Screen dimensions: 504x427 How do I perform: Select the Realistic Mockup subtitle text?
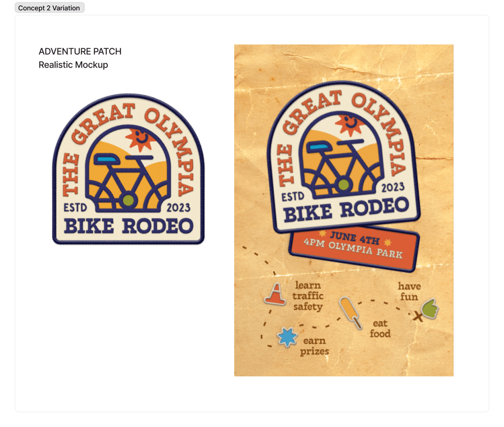tap(73, 65)
